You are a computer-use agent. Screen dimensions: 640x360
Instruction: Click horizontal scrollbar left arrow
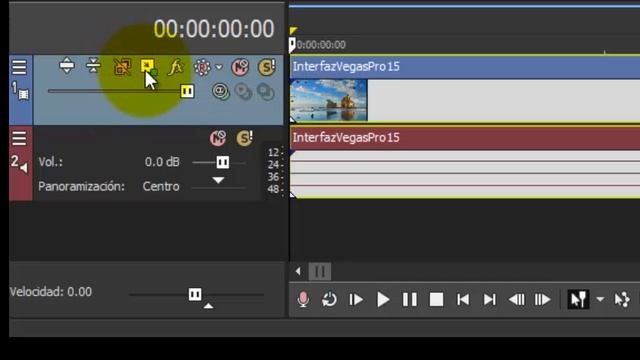298,271
